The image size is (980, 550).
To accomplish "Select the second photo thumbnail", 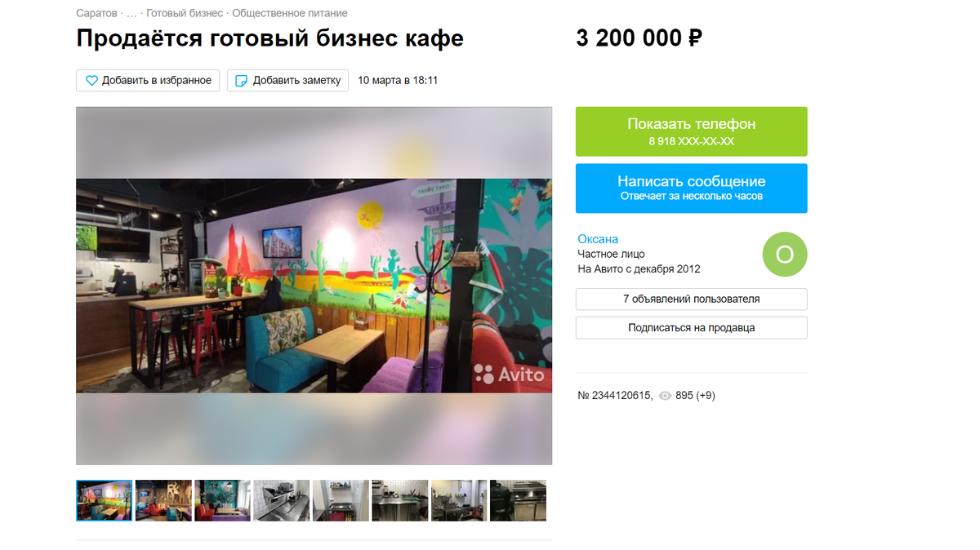I will pos(163,500).
